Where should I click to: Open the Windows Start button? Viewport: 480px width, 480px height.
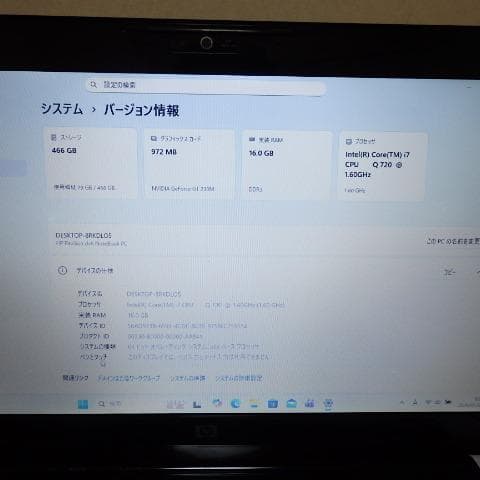click(x=83, y=404)
